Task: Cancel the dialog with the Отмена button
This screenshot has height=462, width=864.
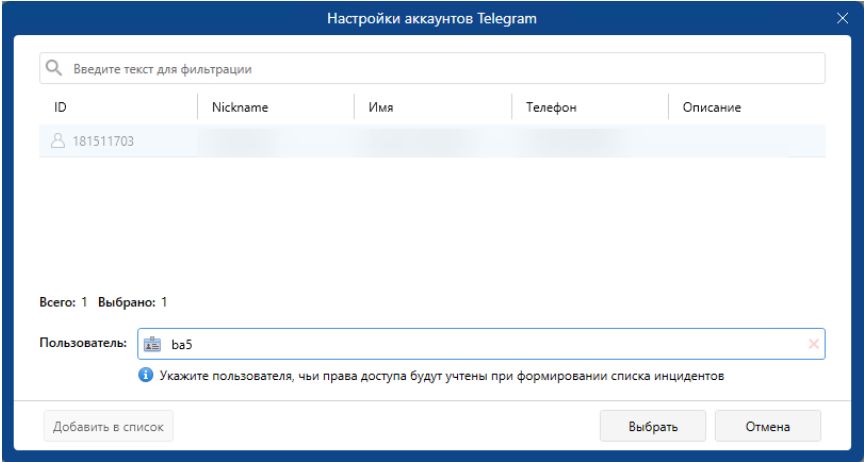Action: click(767, 426)
